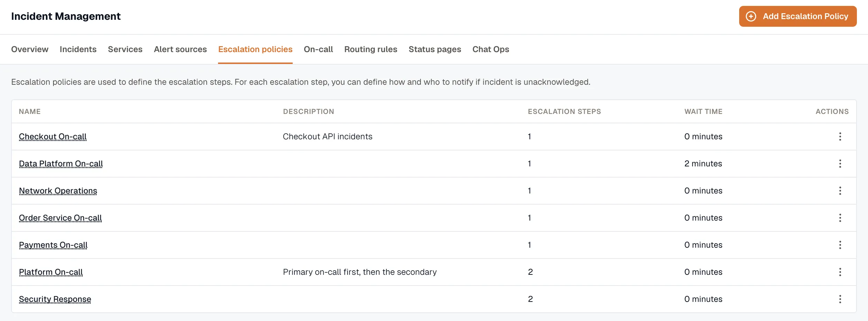Switch to the Overview tab
The image size is (868, 321).
click(30, 49)
